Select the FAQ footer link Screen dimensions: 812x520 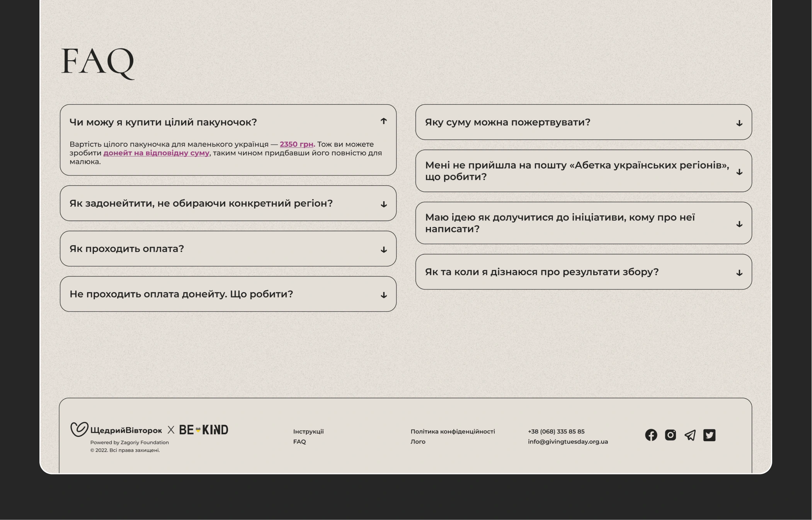pos(300,442)
